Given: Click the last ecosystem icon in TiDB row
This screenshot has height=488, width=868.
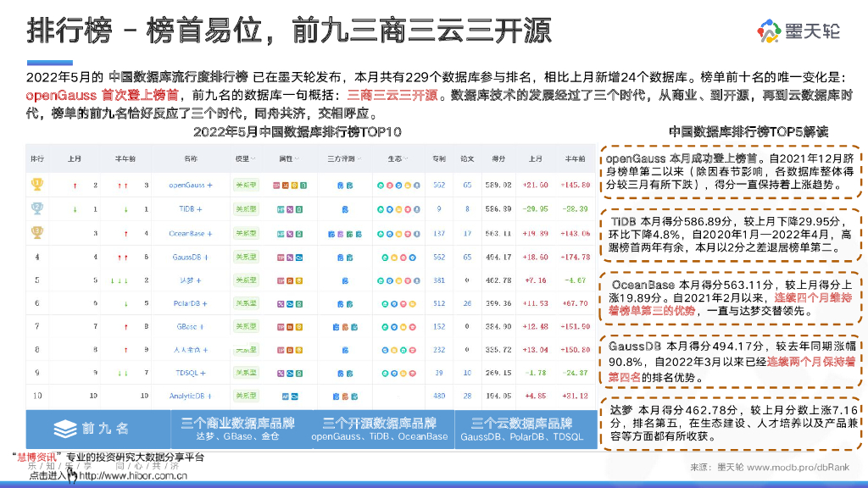Looking at the screenshot, I should (x=417, y=210).
